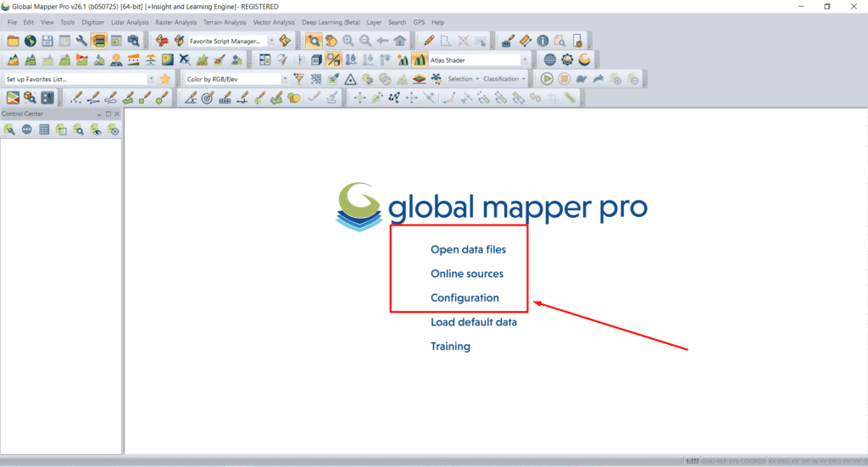Click the target range ring digitizer icon

coord(208,98)
